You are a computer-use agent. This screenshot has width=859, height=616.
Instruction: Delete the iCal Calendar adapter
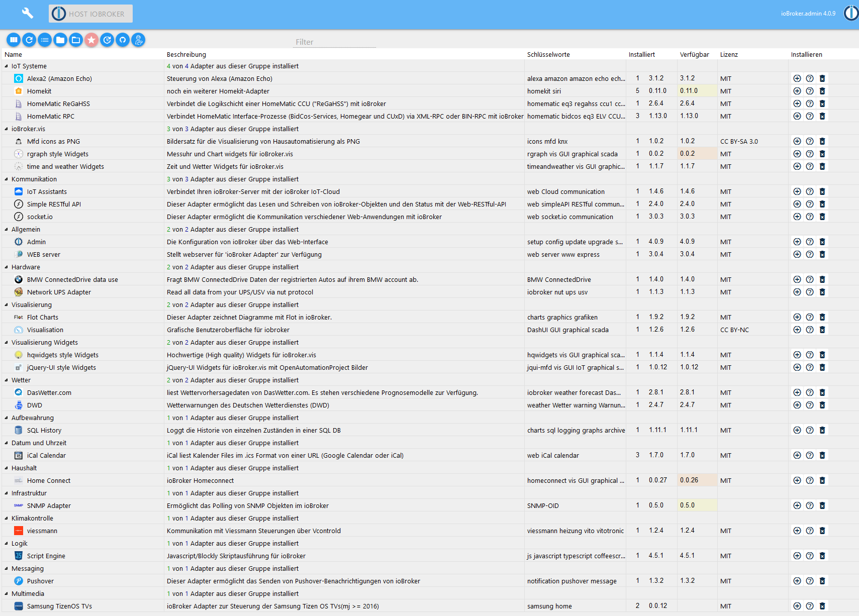click(822, 455)
